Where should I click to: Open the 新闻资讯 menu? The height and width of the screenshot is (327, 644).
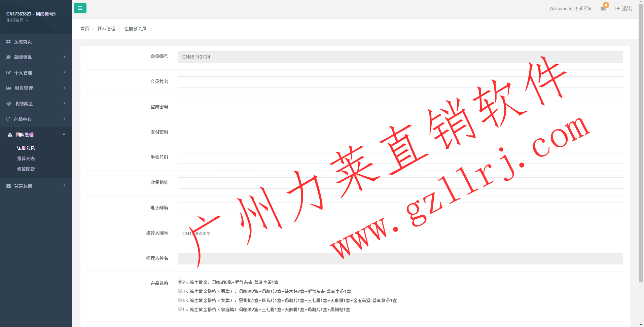pyautogui.click(x=36, y=57)
